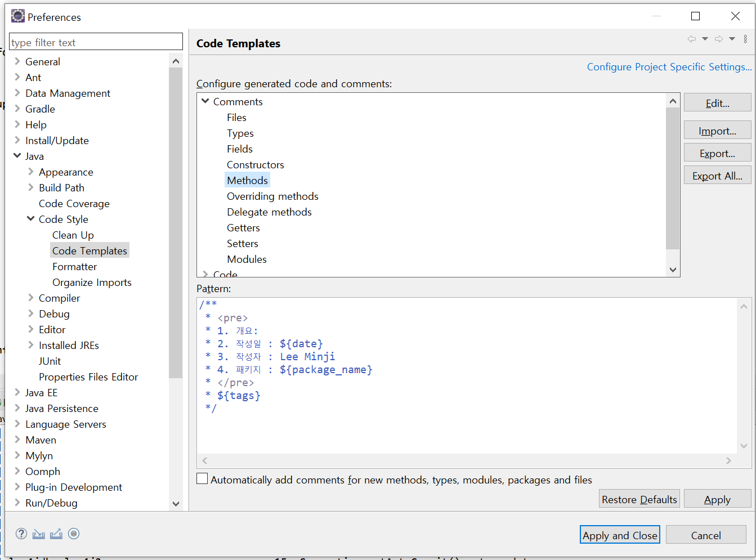Screen dimensions: 756x560
Task: Expand the Appearance node under Java
Action: tap(31, 172)
